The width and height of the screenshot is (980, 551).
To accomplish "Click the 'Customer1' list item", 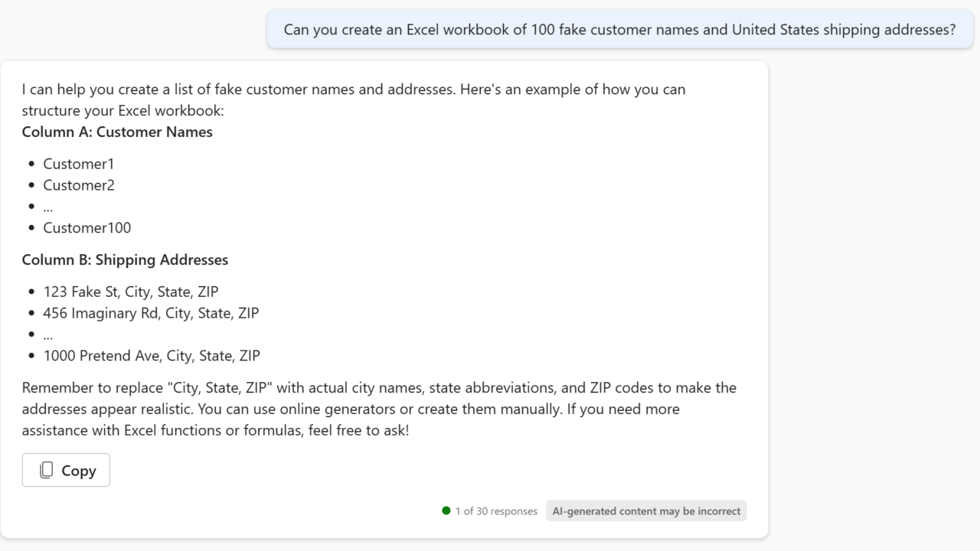I will pos(79,164).
